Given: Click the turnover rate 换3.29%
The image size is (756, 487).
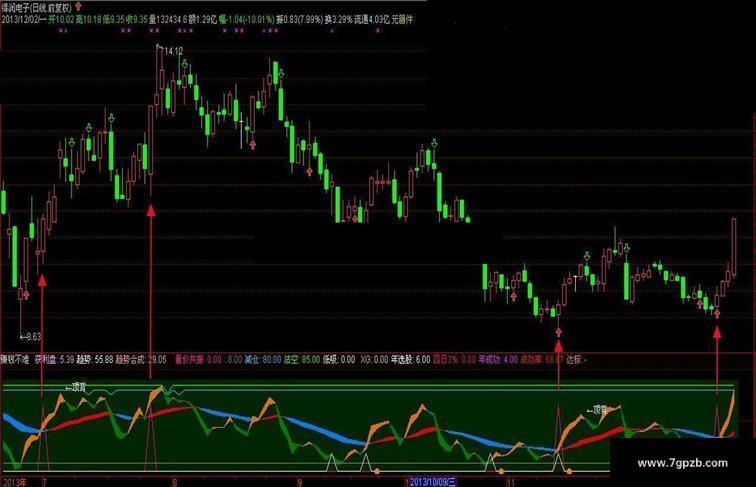Looking at the screenshot, I should pyautogui.click(x=339, y=20).
